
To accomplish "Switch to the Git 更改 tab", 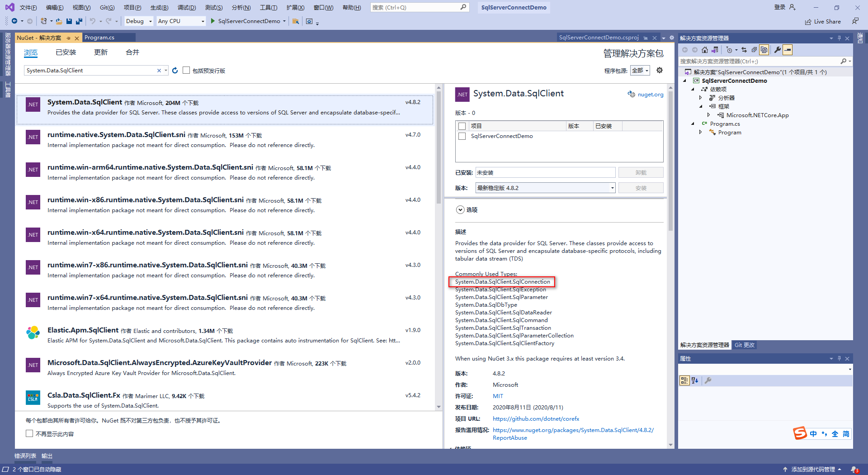I will coord(744,345).
